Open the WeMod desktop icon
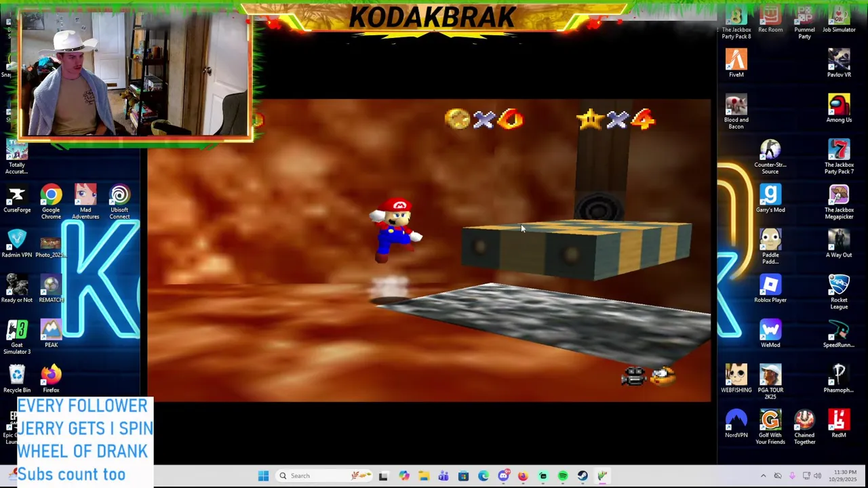868x488 pixels. [x=770, y=333]
